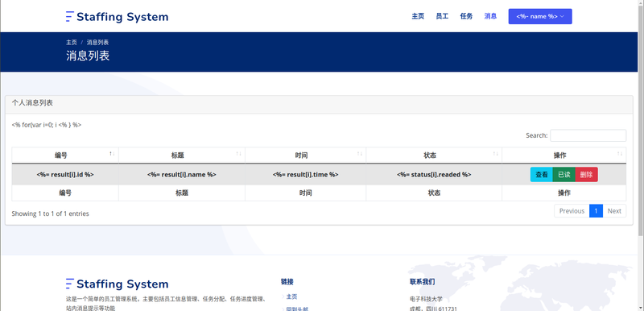Click the 链接 footer heading

coord(287,282)
